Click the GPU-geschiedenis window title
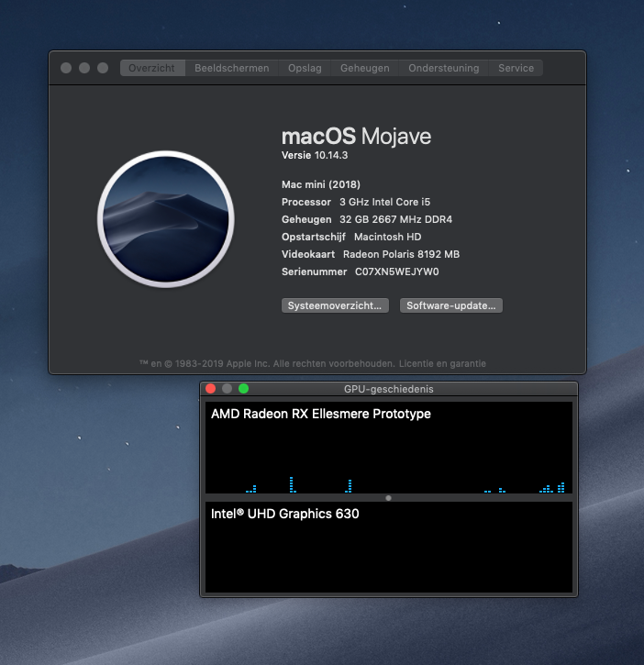644x665 pixels. [x=389, y=389]
